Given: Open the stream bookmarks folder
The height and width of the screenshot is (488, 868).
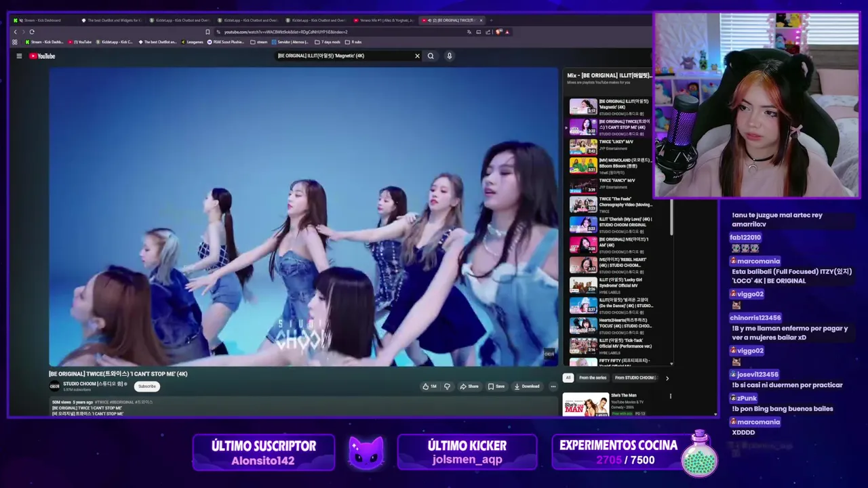Looking at the screenshot, I should [259, 42].
